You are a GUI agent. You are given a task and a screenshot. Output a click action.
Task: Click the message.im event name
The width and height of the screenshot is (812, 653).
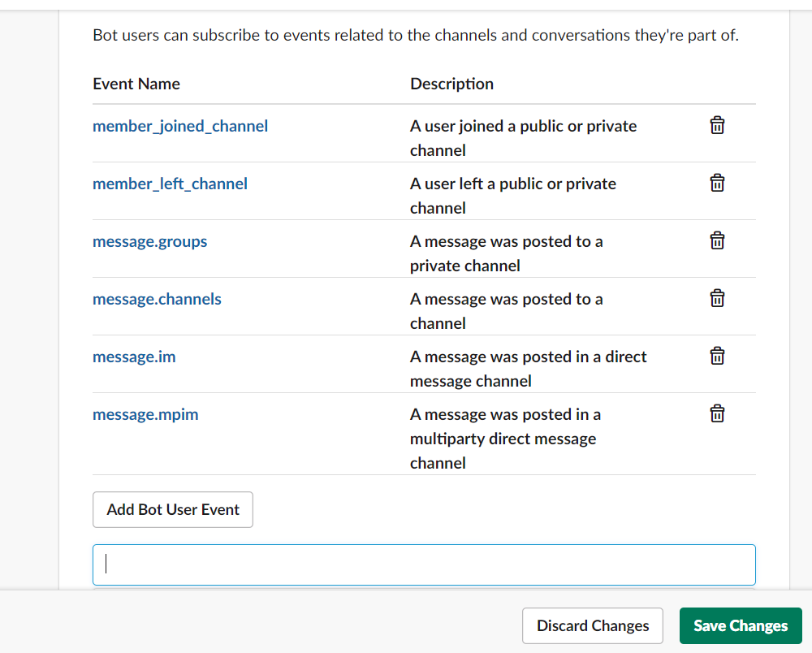point(134,357)
